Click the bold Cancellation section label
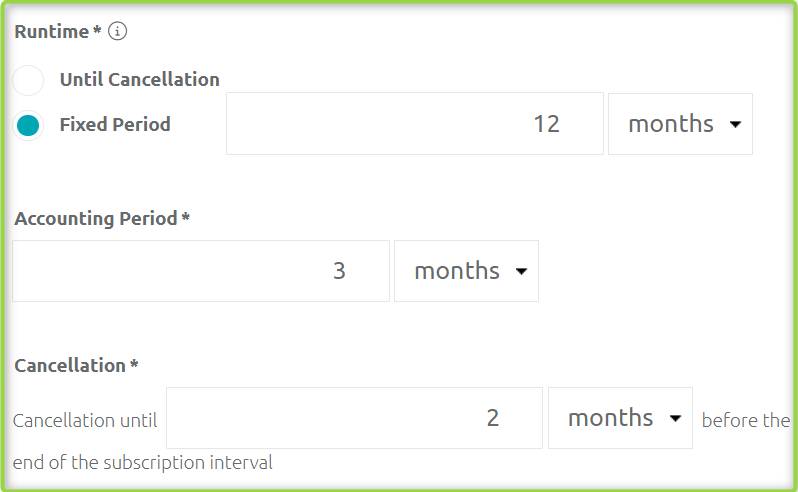Screen dimensions: 798x492 [x=70, y=365]
